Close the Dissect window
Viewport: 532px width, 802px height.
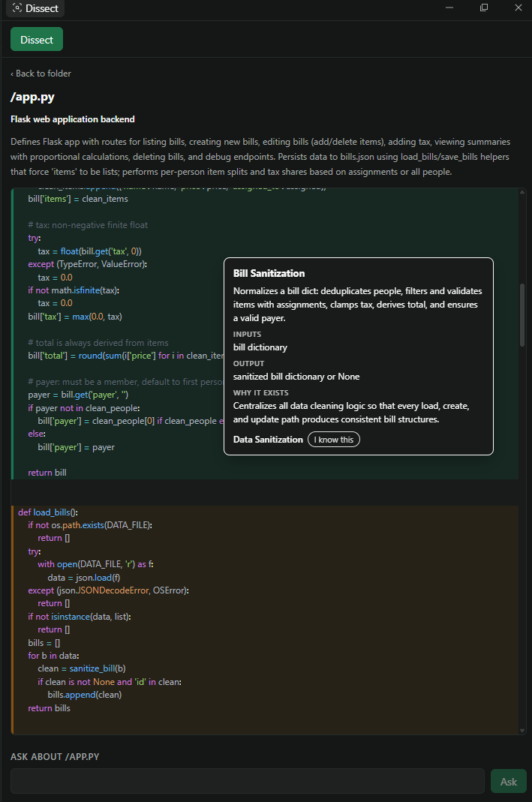[518, 8]
